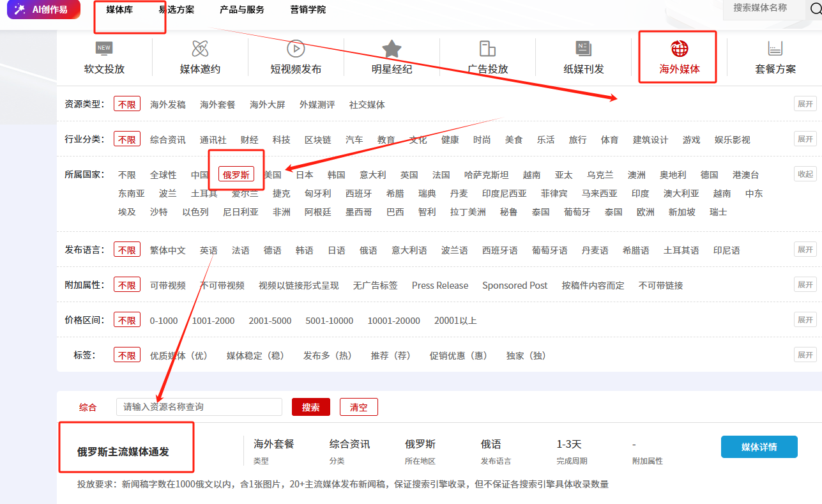Click the resource name search field

click(199, 407)
